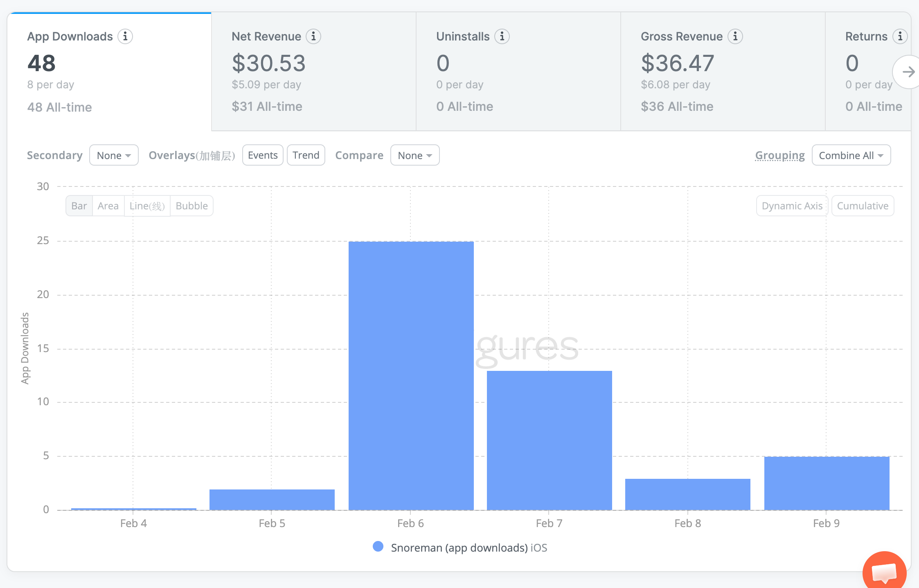Toggle the Trend overlay
The width and height of the screenshot is (919, 588).
[x=306, y=155]
